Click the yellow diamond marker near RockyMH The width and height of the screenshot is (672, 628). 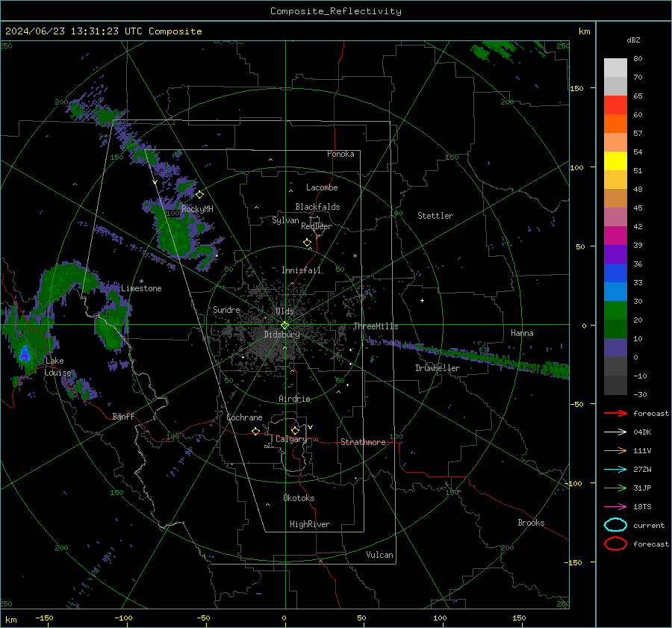(199, 195)
